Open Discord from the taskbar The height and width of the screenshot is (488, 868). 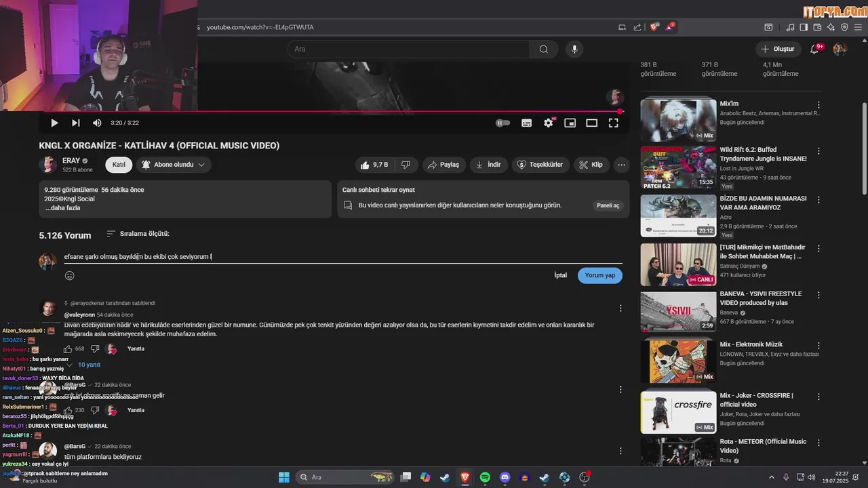coord(505,477)
